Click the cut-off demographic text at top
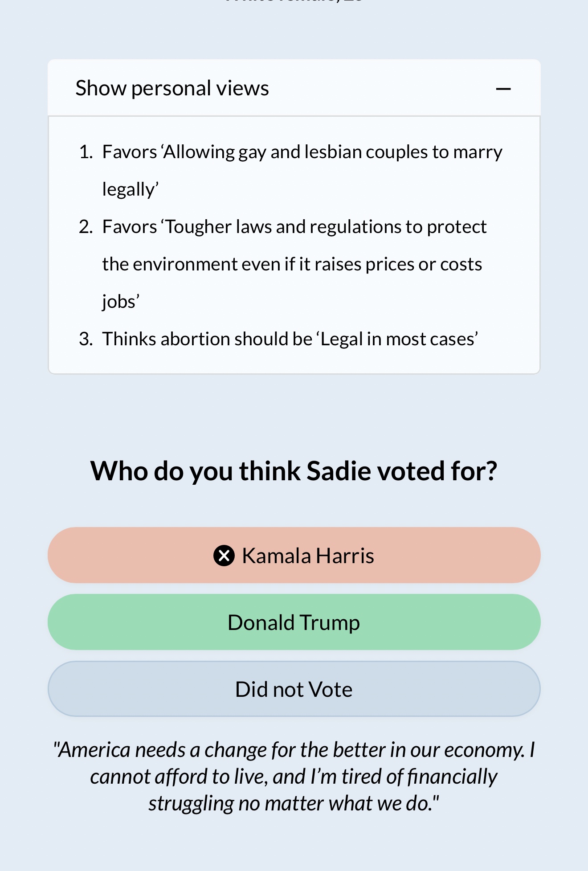This screenshot has height=871, width=588. click(294, 2)
